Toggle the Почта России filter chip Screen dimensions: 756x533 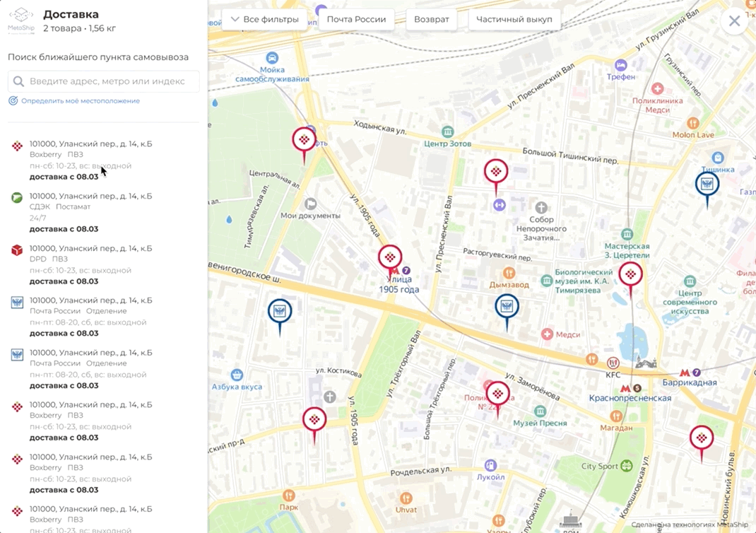click(x=356, y=19)
